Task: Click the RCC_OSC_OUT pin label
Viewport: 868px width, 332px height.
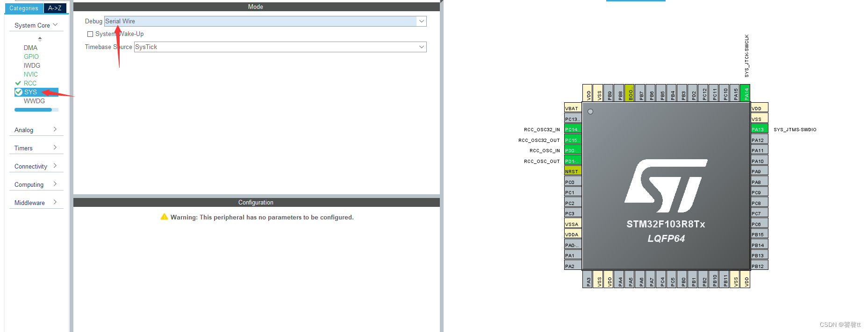Action: click(542, 161)
